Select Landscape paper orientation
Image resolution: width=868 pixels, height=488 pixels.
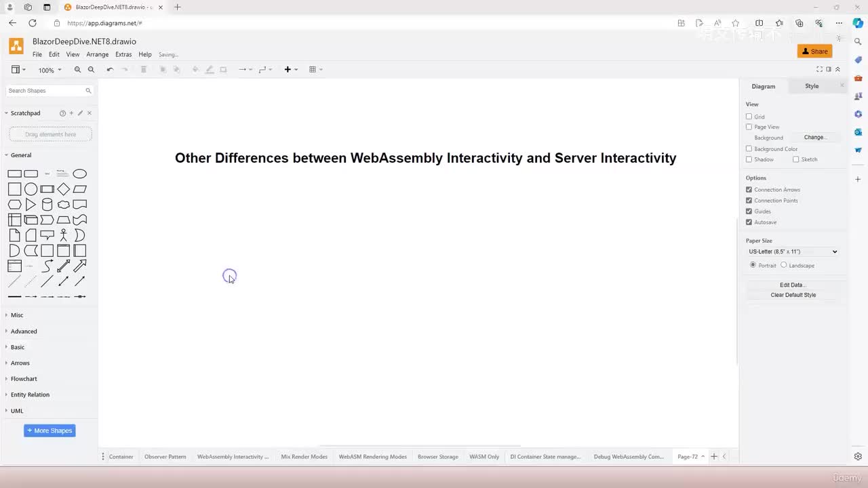coord(783,265)
